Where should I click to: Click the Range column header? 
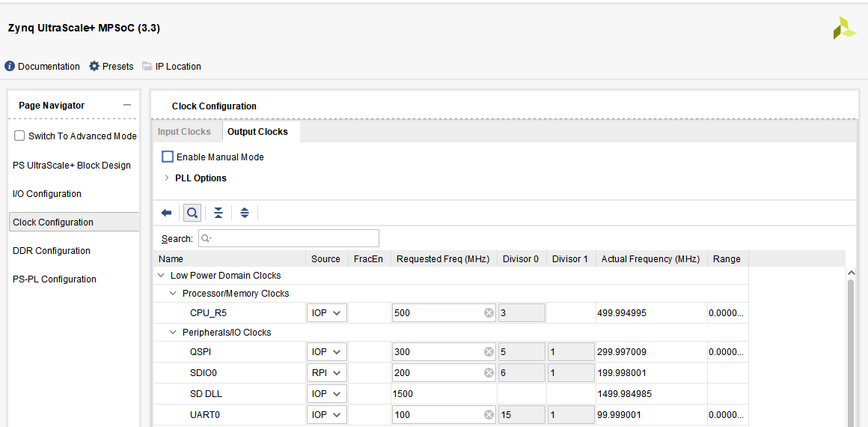tap(727, 258)
